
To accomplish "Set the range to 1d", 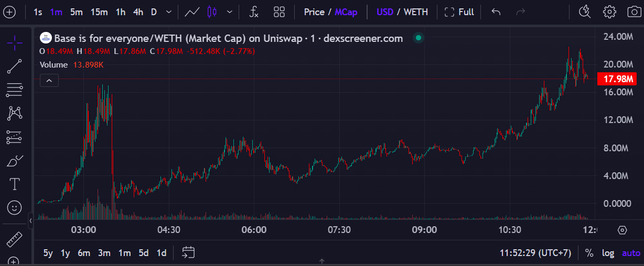I will point(162,253).
